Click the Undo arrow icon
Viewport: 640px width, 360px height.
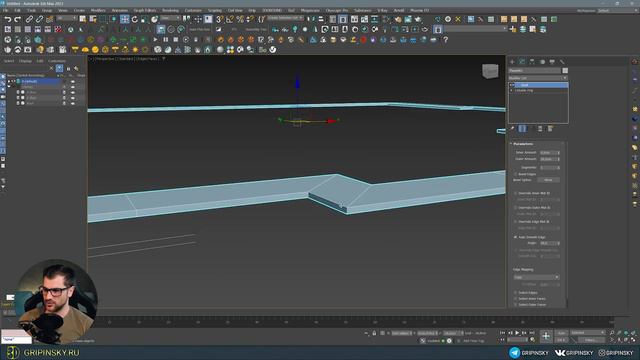point(8,19)
